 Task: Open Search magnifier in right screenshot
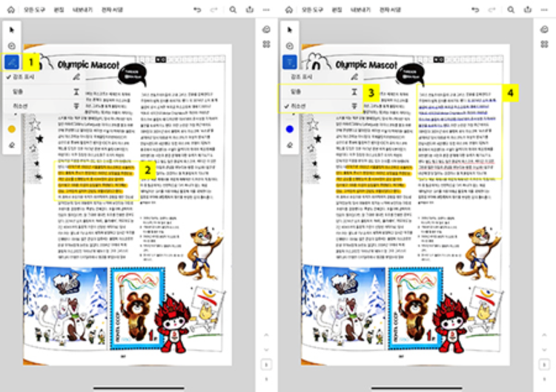511,10
